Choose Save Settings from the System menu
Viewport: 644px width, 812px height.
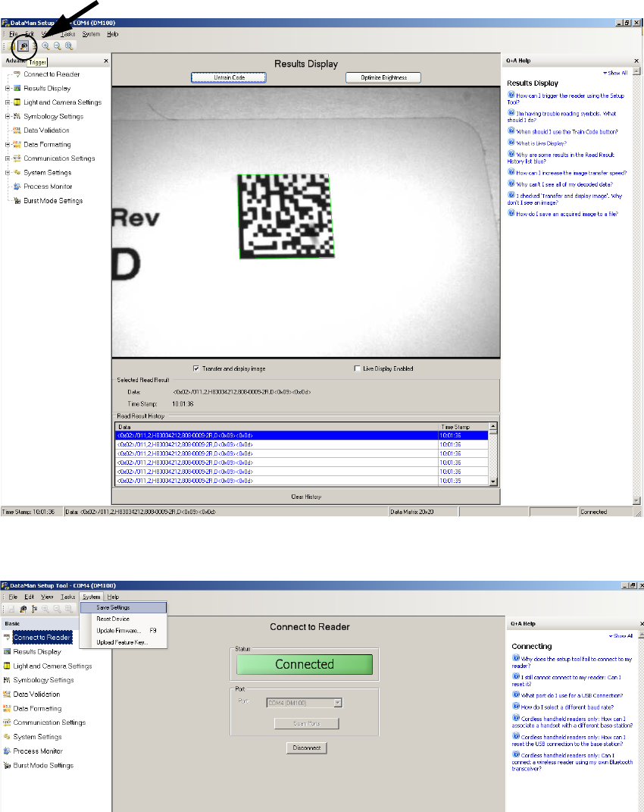pyautogui.click(x=123, y=607)
